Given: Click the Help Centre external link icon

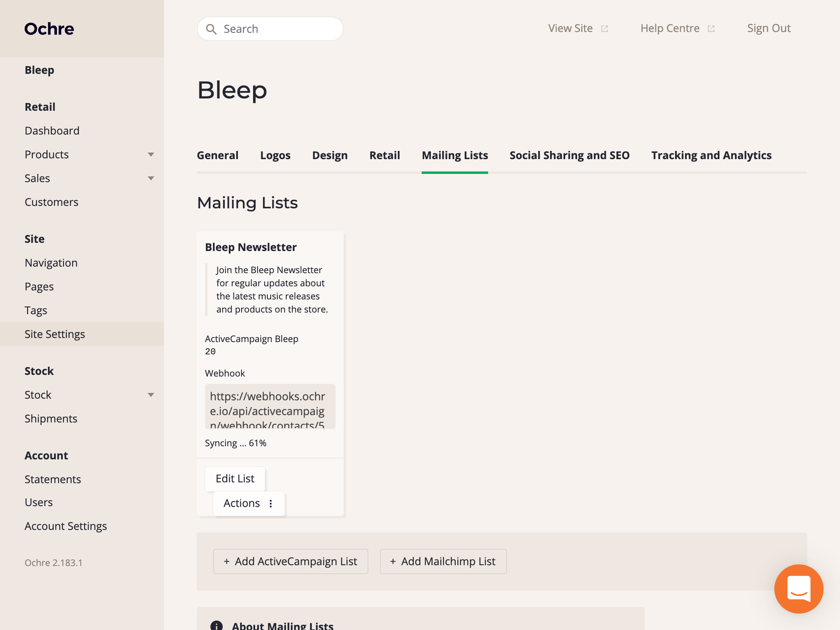Looking at the screenshot, I should click(x=711, y=29).
